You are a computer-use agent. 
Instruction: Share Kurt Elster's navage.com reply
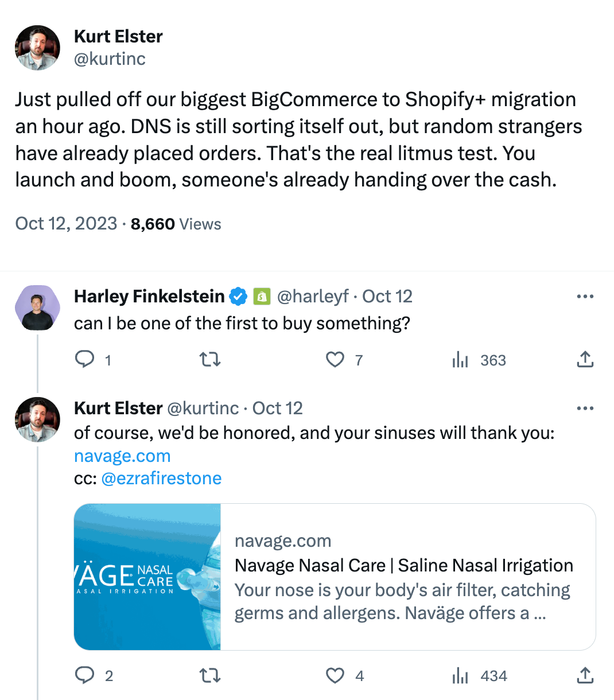click(585, 675)
